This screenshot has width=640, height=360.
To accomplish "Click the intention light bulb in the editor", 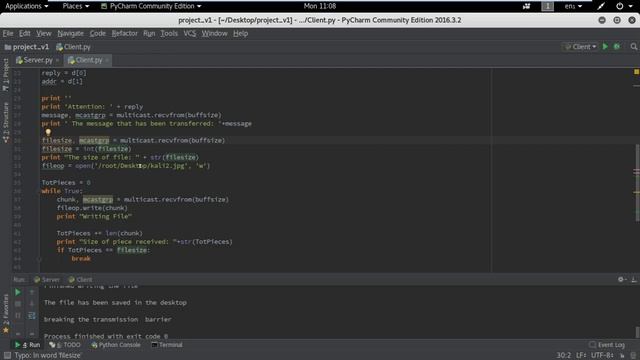I will click(48, 132).
